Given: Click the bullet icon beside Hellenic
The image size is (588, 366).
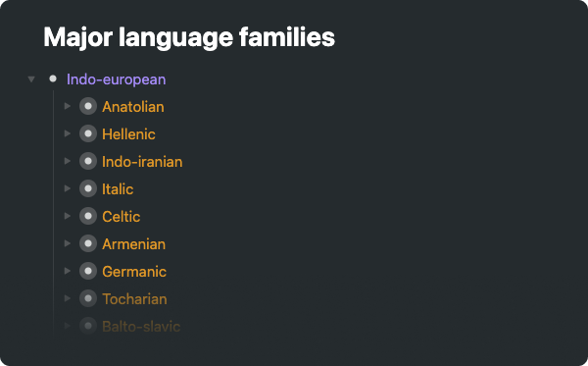Looking at the screenshot, I should (x=88, y=134).
